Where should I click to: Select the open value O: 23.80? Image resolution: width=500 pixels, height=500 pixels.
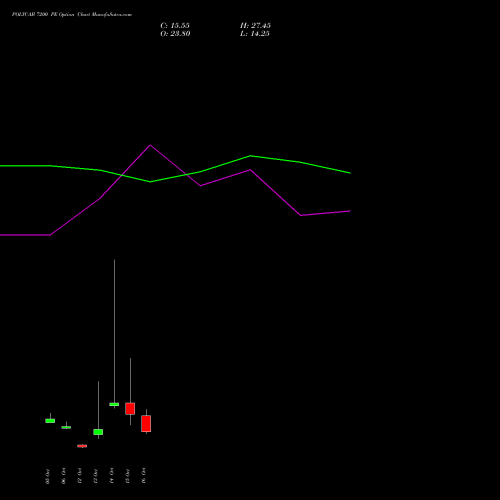tap(175, 34)
